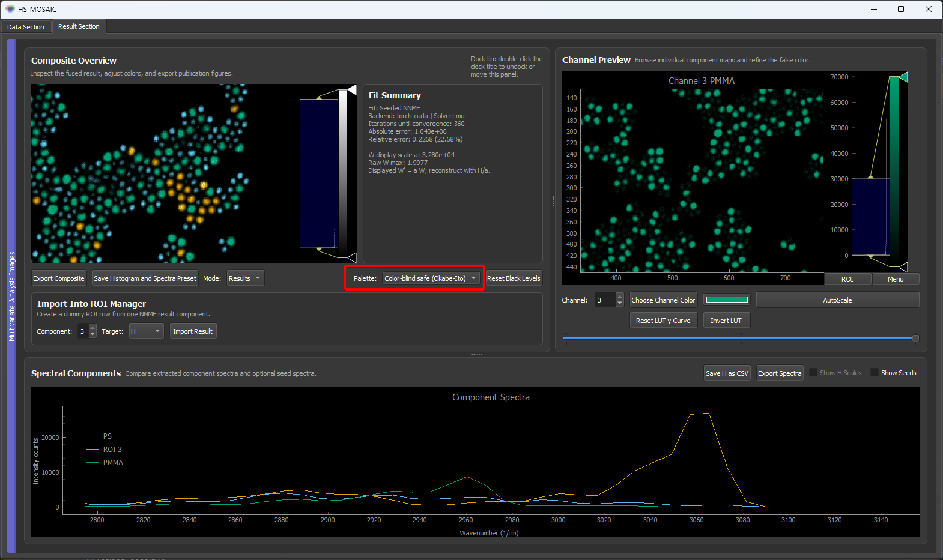Click the PMMA legend entry
This screenshot has width=943, height=560.
pos(105,463)
